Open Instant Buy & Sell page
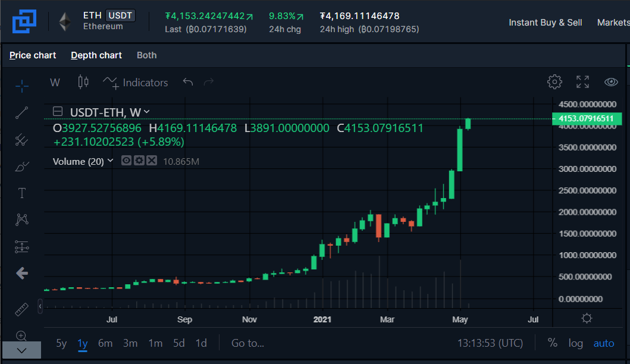 (x=545, y=23)
